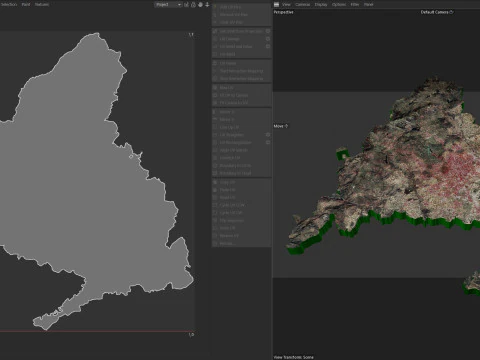Open settings gear for Set UVW from Projection
The image size is (480, 360).
268,31
